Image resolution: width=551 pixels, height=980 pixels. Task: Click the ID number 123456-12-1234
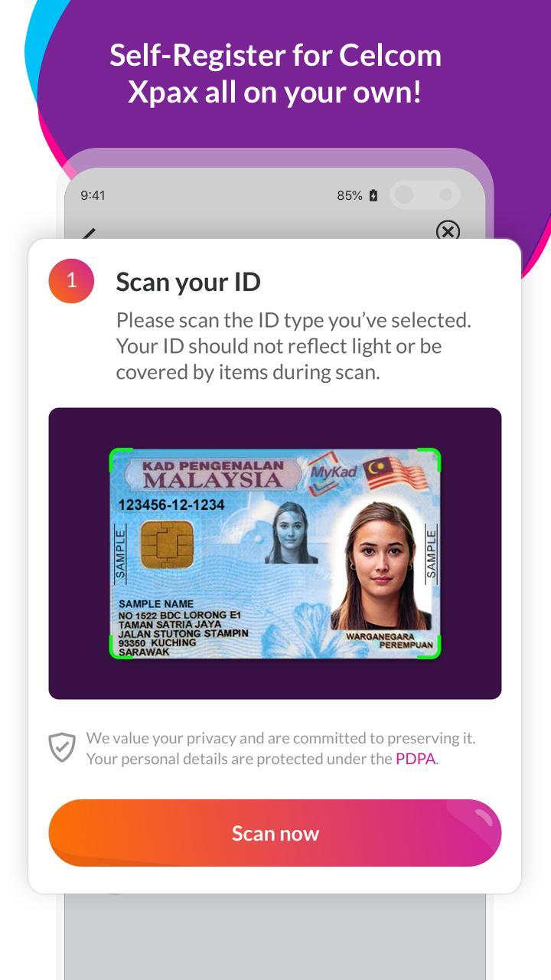pyautogui.click(x=171, y=505)
